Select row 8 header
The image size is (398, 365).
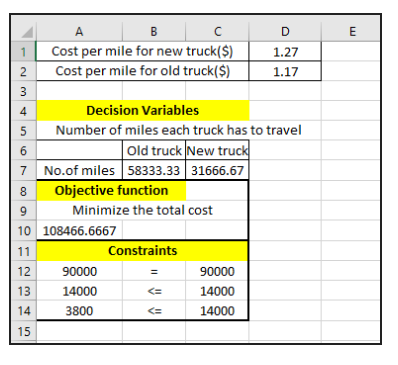click(23, 191)
